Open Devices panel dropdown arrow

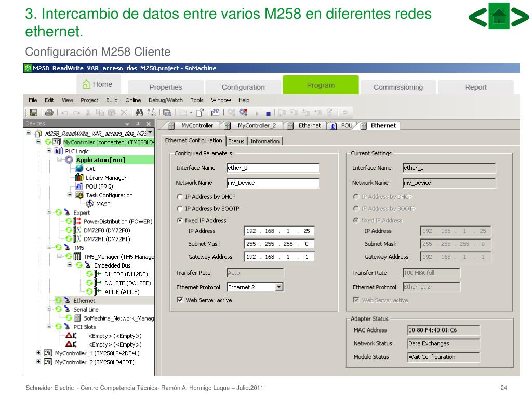127,124
